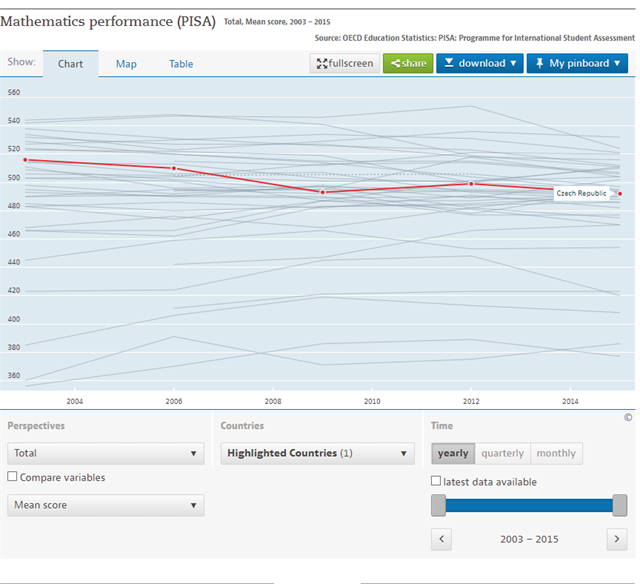Select quarterly time frequency
The height and width of the screenshot is (584, 640).
(502, 453)
